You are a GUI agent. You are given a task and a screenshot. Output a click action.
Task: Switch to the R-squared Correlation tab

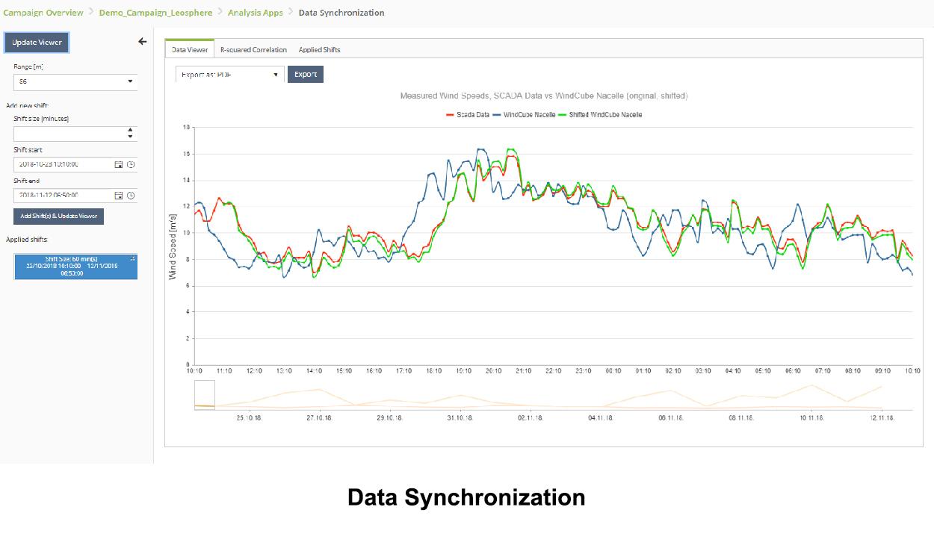click(x=253, y=50)
